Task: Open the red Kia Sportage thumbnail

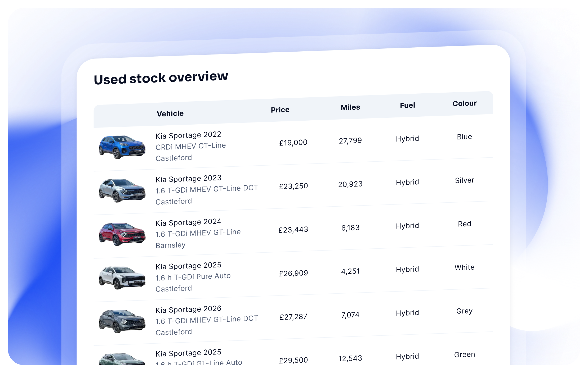Action: click(x=122, y=234)
